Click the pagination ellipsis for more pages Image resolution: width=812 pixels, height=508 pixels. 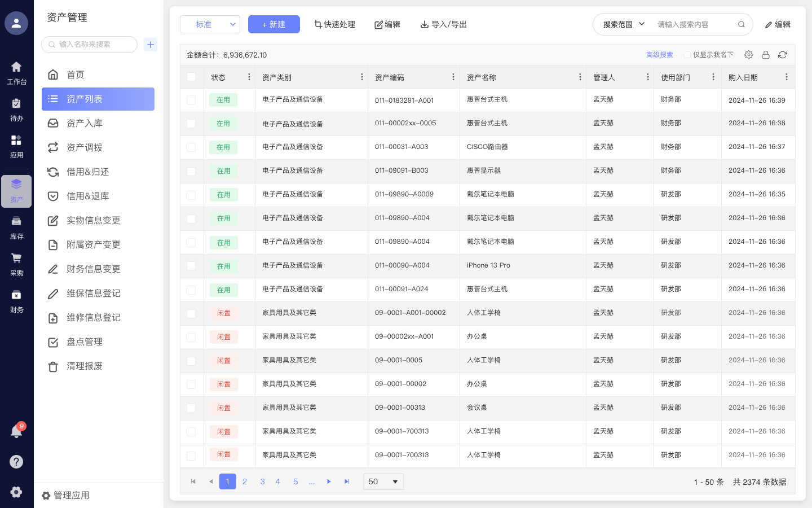click(312, 481)
